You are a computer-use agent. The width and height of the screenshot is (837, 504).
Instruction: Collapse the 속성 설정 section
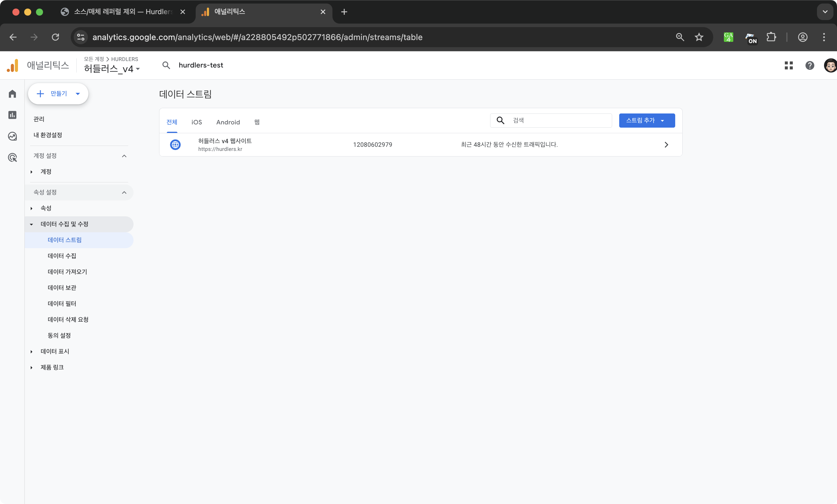(124, 192)
